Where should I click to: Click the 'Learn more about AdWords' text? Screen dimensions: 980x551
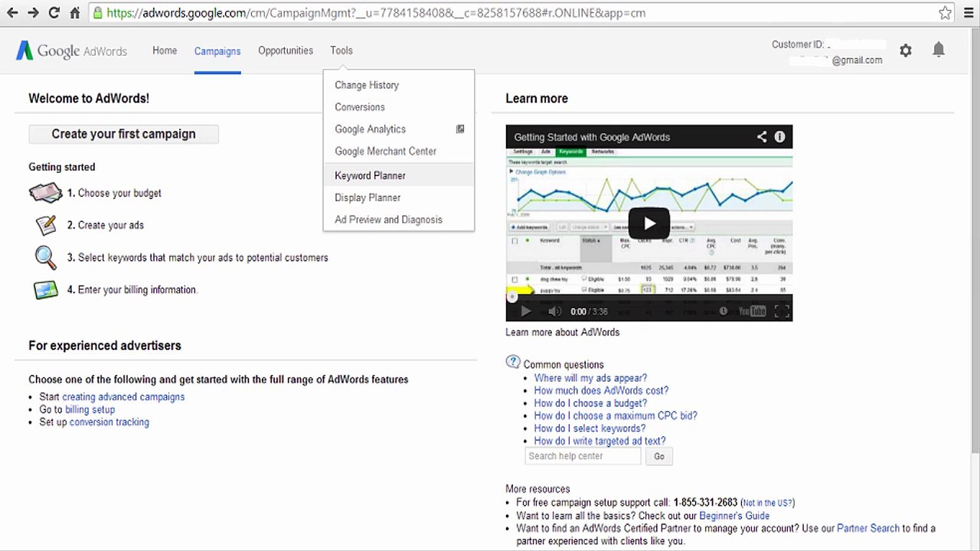click(x=562, y=332)
